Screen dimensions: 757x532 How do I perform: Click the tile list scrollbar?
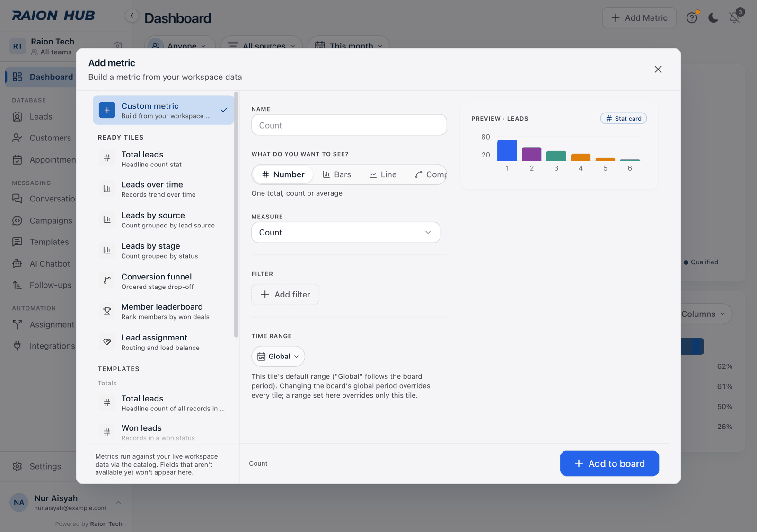coord(236,215)
